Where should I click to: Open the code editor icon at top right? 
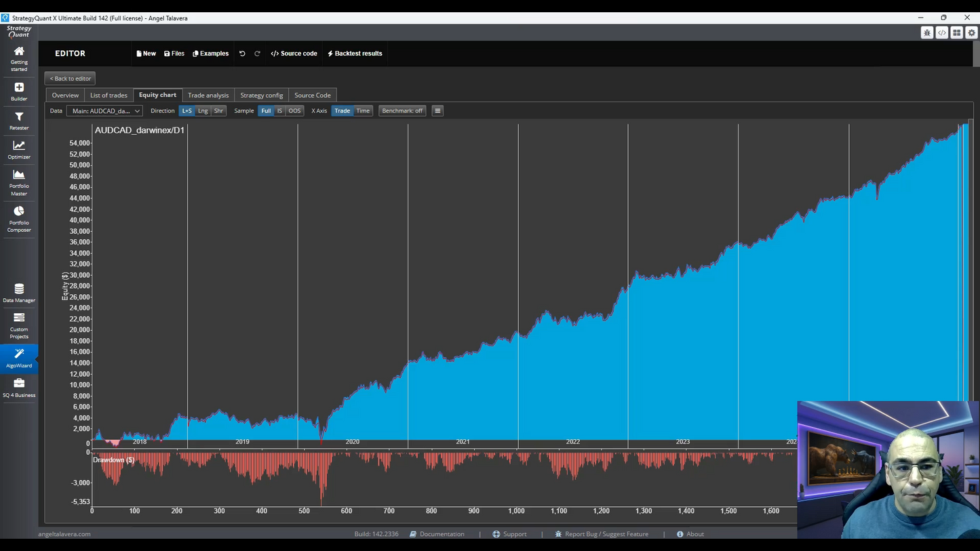[942, 33]
